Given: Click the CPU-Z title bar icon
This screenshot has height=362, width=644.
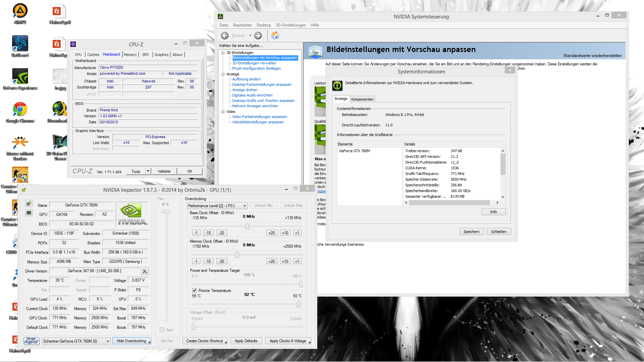Looking at the screenshot, I should (73, 44).
